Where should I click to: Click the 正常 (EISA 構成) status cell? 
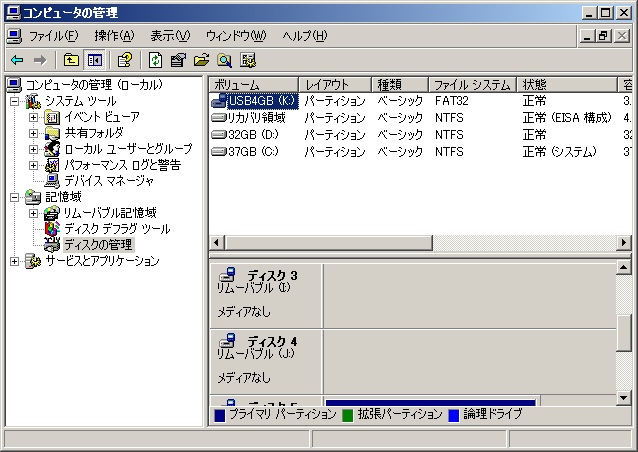point(567,118)
